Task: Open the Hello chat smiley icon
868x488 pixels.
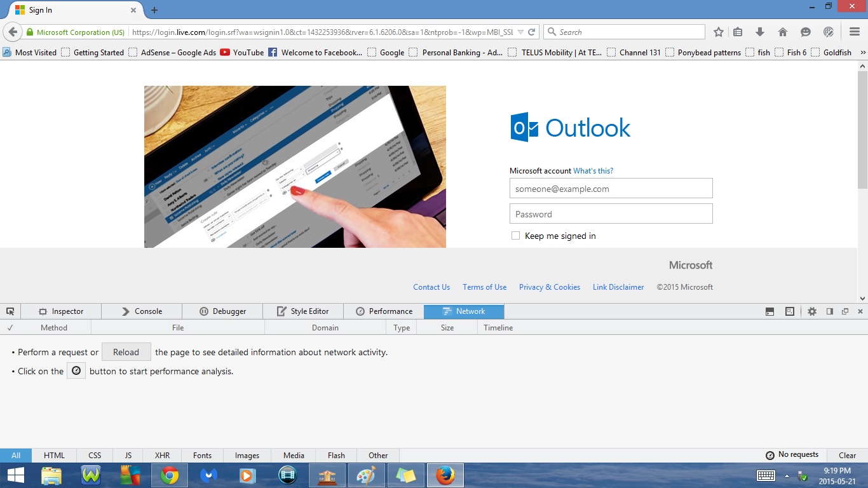Action: point(806,32)
